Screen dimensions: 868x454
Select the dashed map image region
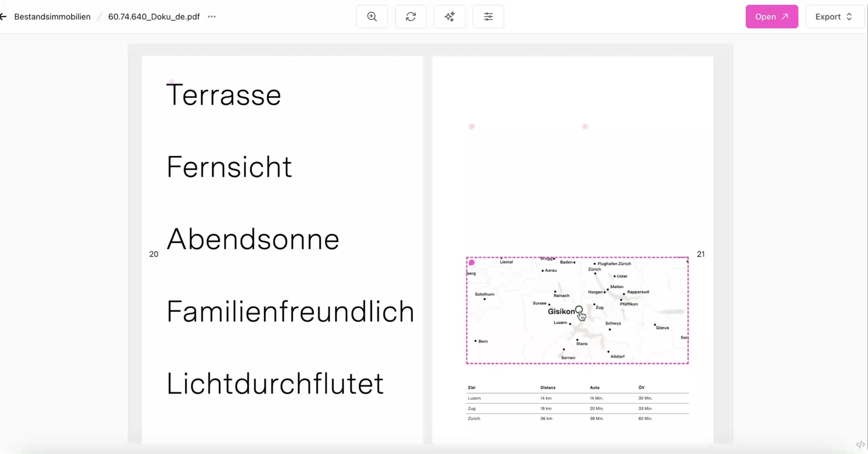[578, 310]
